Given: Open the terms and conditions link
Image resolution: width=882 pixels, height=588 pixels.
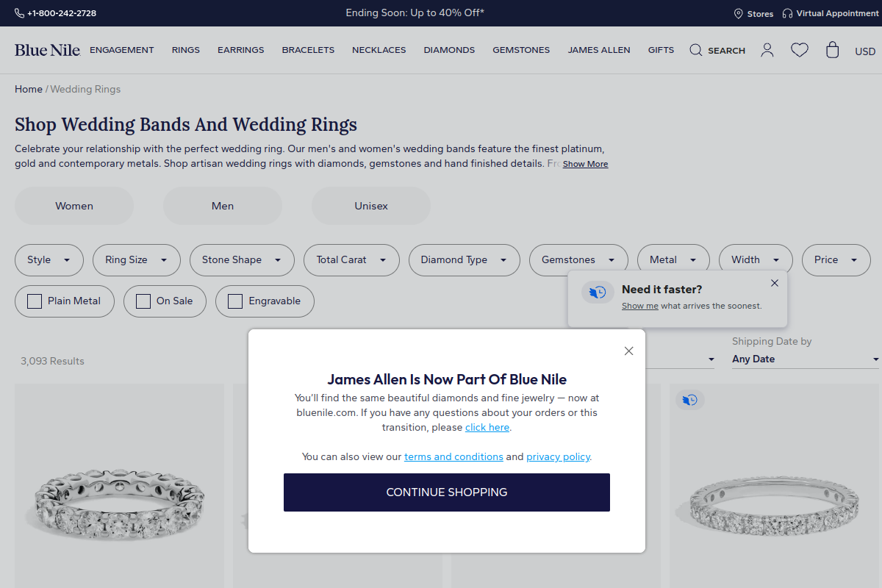Looking at the screenshot, I should 453,456.
